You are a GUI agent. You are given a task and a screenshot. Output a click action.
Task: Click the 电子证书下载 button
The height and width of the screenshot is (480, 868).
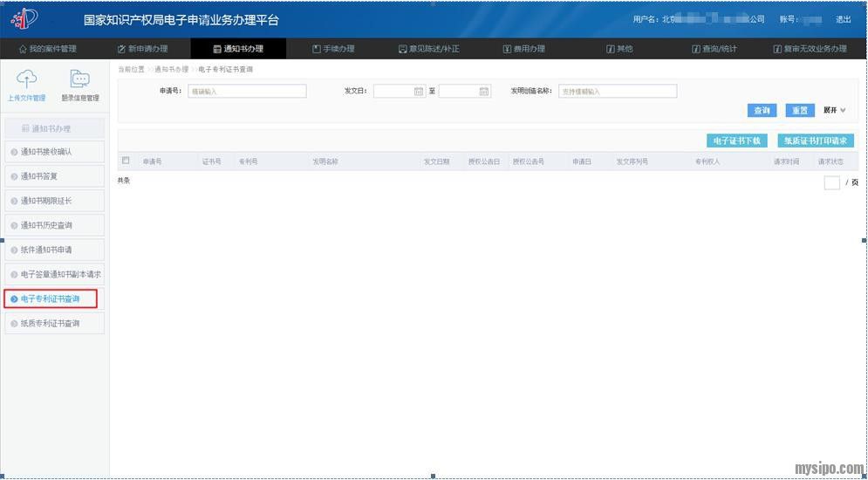click(x=736, y=141)
